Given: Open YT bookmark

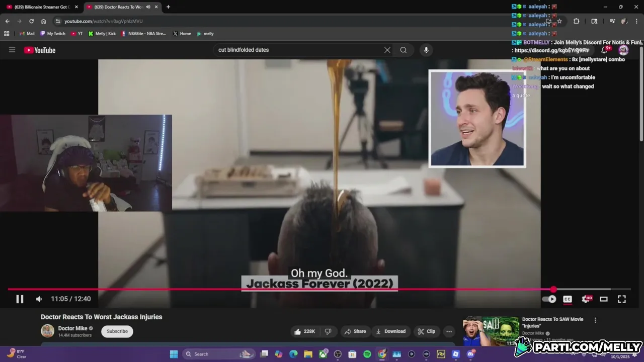Looking at the screenshot, I should click(x=76, y=34).
